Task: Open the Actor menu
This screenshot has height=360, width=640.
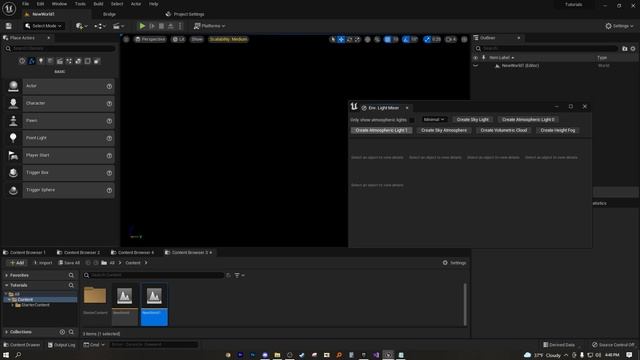Action: pos(136,4)
